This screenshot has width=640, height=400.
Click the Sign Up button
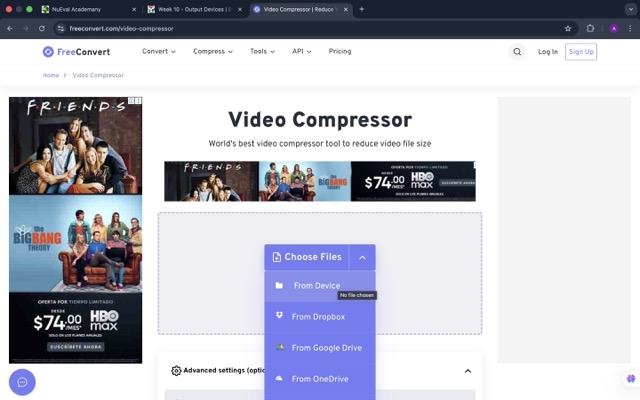pyautogui.click(x=581, y=52)
